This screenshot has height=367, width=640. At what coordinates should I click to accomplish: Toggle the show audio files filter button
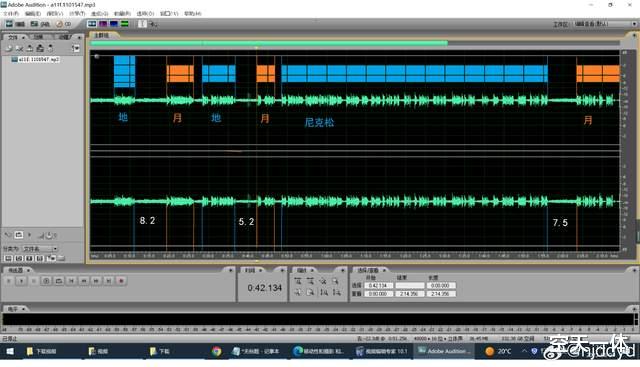point(8,258)
